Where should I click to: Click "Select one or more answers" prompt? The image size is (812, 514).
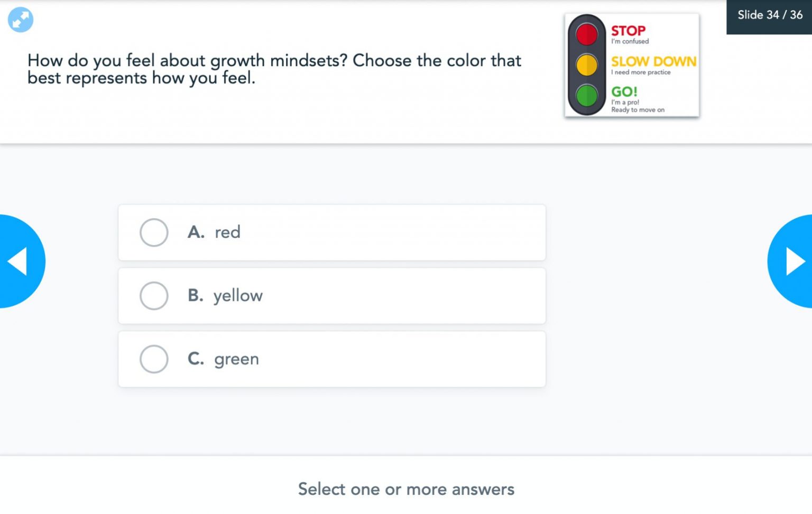coord(406,489)
